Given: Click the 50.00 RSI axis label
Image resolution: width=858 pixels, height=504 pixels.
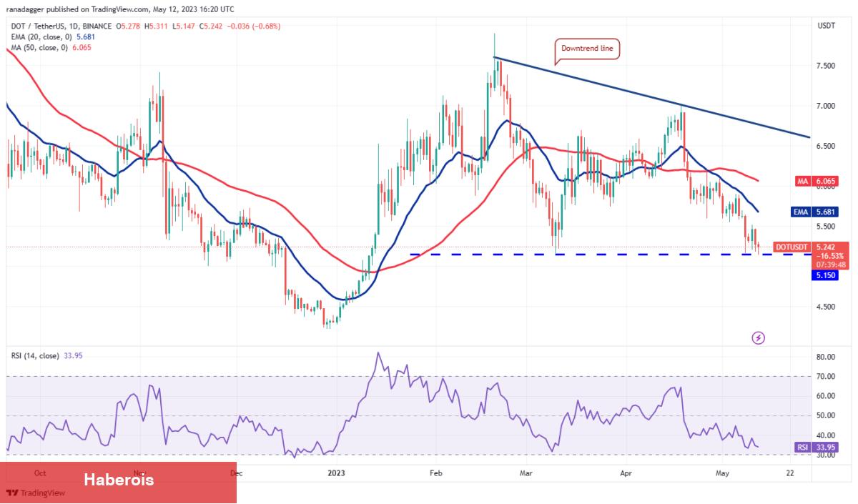Looking at the screenshot, I should [826, 415].
